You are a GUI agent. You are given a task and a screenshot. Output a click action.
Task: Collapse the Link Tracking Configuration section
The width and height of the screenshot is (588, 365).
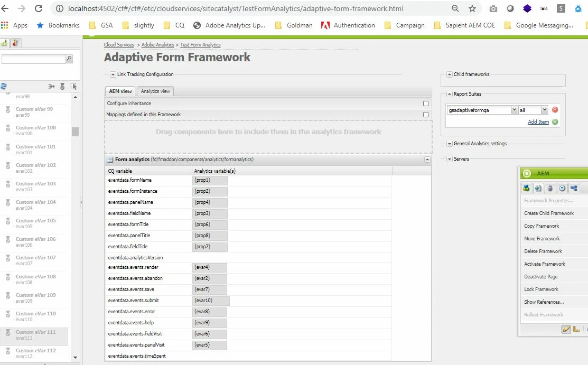click(x=113, y=74)
